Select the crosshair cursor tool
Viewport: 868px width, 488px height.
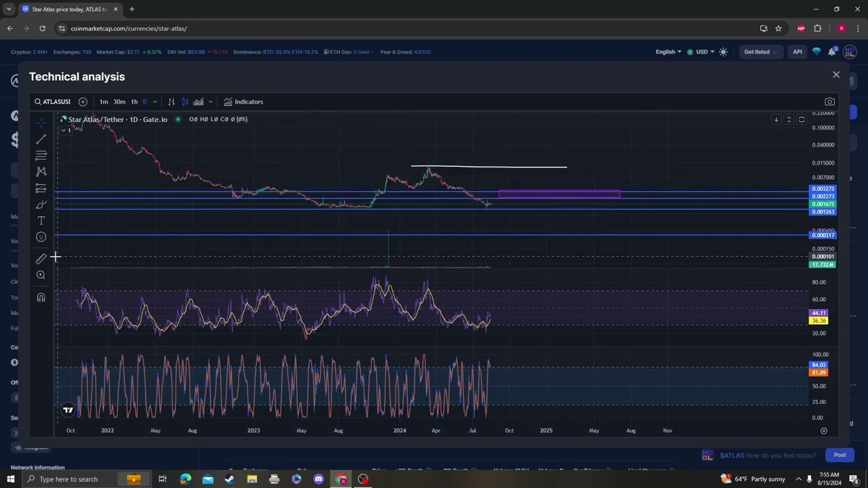pos(41,123)
